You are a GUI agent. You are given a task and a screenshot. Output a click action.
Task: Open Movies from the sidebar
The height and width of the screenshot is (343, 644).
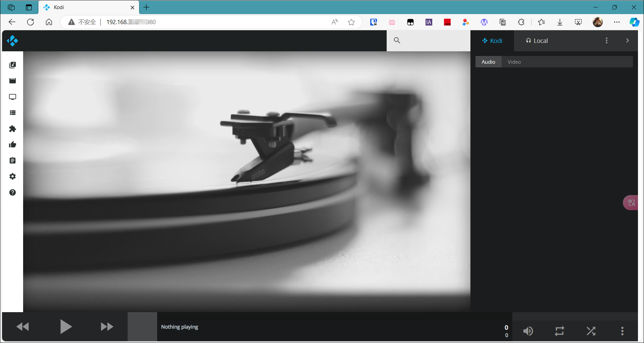(12, 81)
